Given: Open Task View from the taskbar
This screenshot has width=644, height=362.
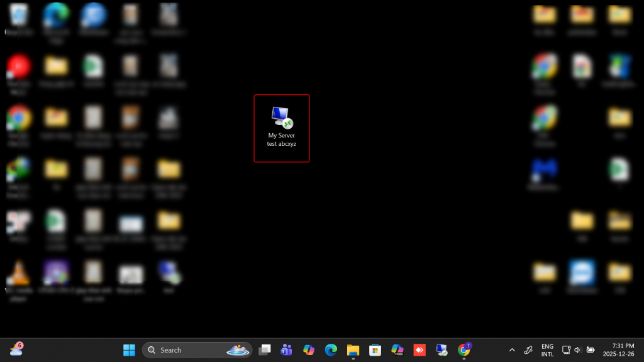Looking at the screenshot, I should pos(265,350).
